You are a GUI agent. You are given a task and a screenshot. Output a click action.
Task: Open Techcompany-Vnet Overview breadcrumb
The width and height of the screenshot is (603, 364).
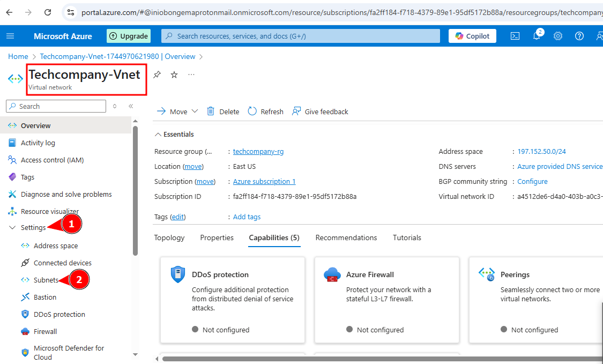click(118, 56)
